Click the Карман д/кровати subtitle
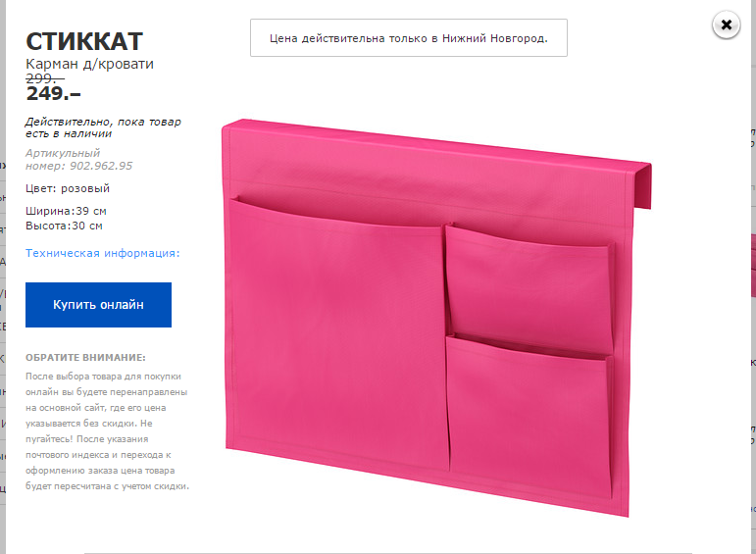 point(89,64)
